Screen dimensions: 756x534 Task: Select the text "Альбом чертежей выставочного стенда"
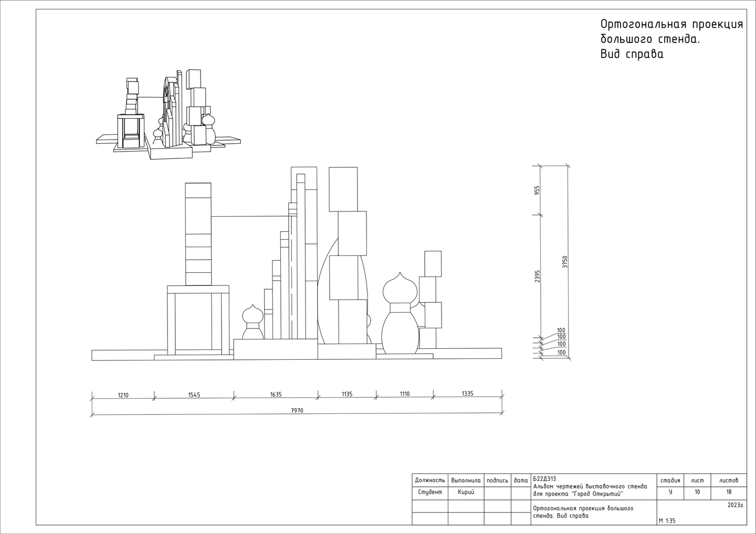coord(590,486)
